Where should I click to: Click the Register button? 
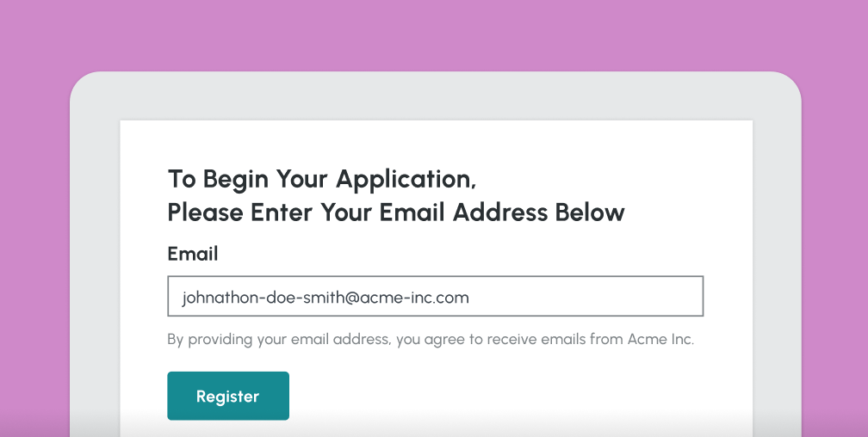[227, 396]
